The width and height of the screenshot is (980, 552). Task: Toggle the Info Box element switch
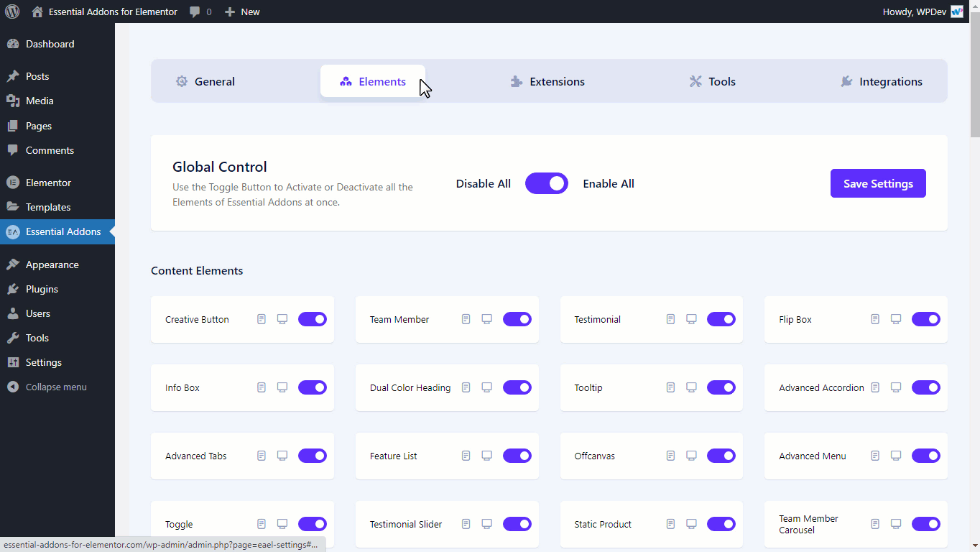[313, 387]
